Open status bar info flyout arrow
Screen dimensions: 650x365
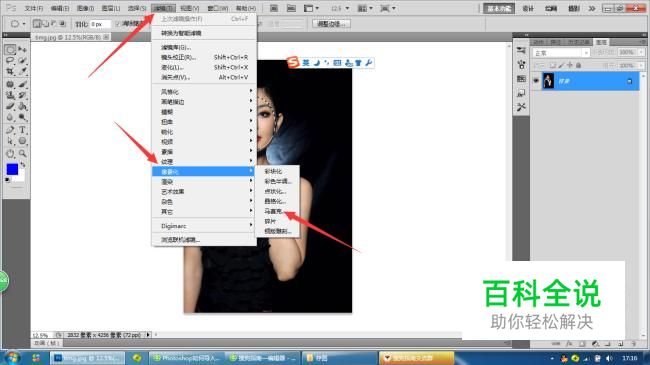148,335
